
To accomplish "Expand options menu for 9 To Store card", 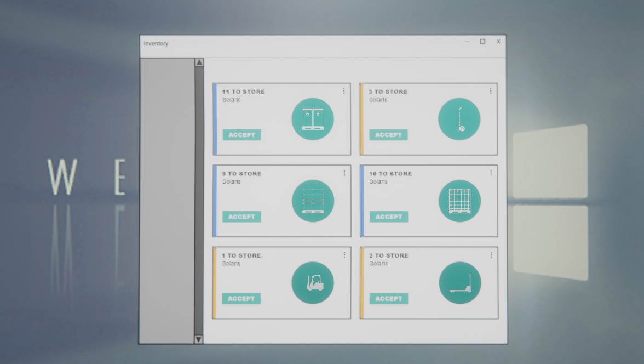I will click(344, 173).
